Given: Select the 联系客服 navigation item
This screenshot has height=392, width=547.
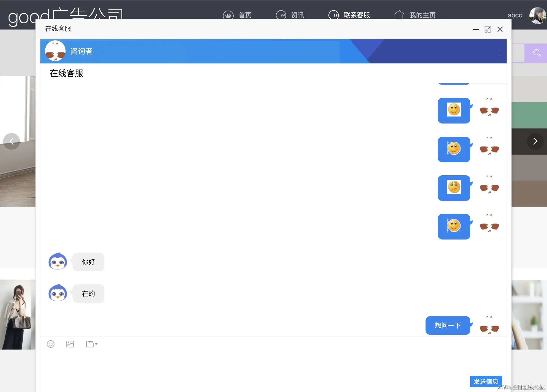Looking at the screenshot, I should (x=357, y=15).
